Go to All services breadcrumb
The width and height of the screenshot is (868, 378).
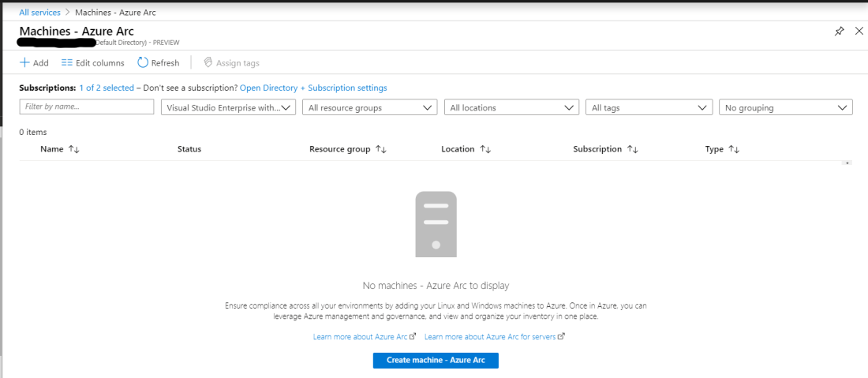tap(39, 13)
